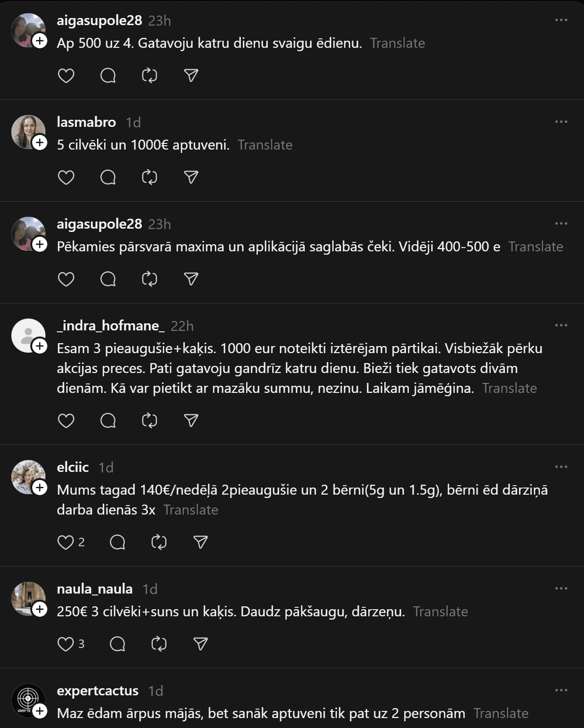This screenshot has width=584, height=728.
Task: Like aigasupole28's comment about fresh daily cooking
Action: click(x=66, y=76)
